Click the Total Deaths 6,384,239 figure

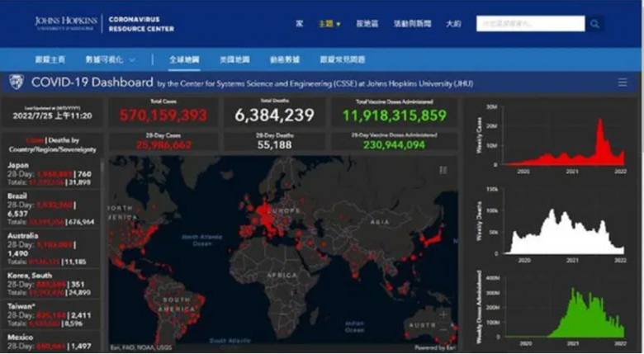(274, 115)
